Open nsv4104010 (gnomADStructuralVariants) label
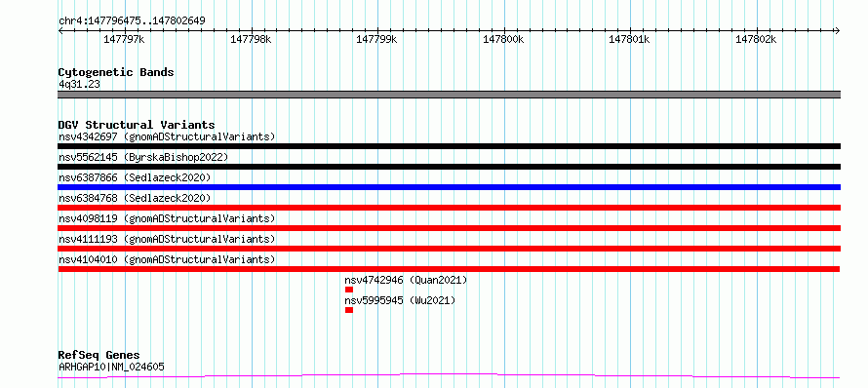The height and width of the screenshot is (388, 868). (167, 259)
